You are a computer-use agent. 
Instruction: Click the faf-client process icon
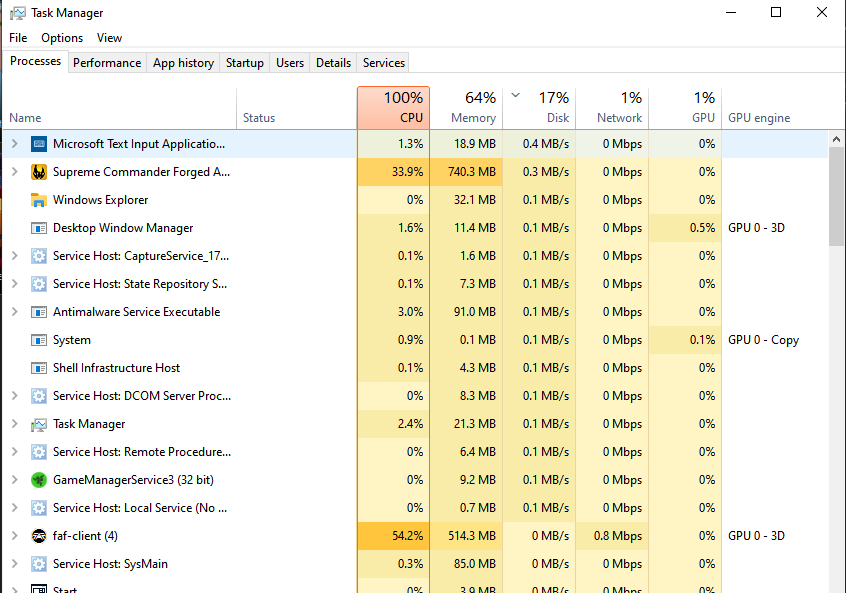coord(39,536)
